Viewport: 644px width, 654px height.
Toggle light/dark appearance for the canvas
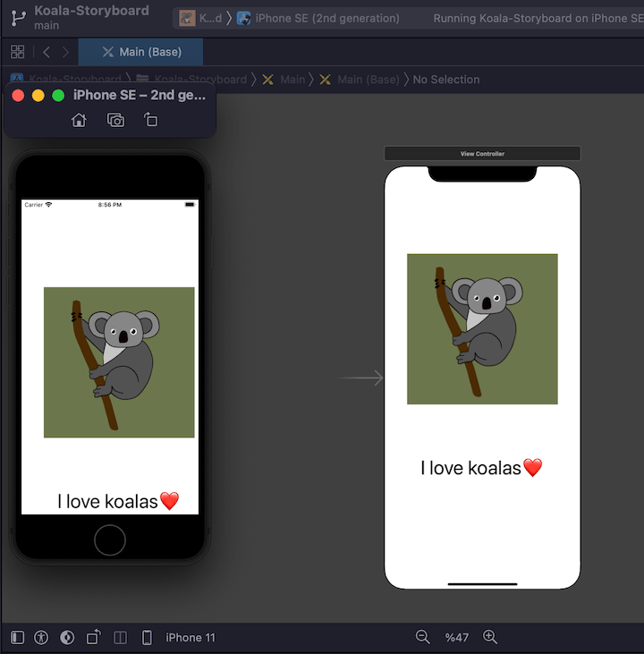pyautogui.click(x=67, y=637)
